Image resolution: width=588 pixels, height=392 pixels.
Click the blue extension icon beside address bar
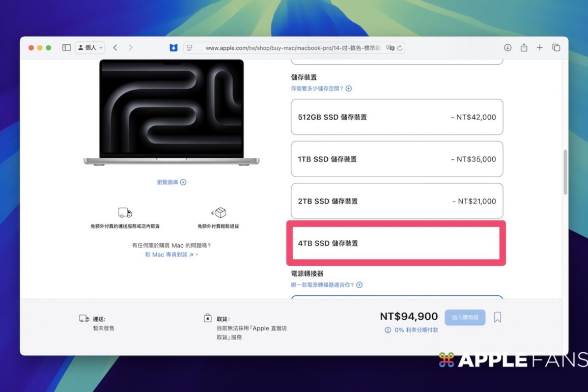(174, 48)
